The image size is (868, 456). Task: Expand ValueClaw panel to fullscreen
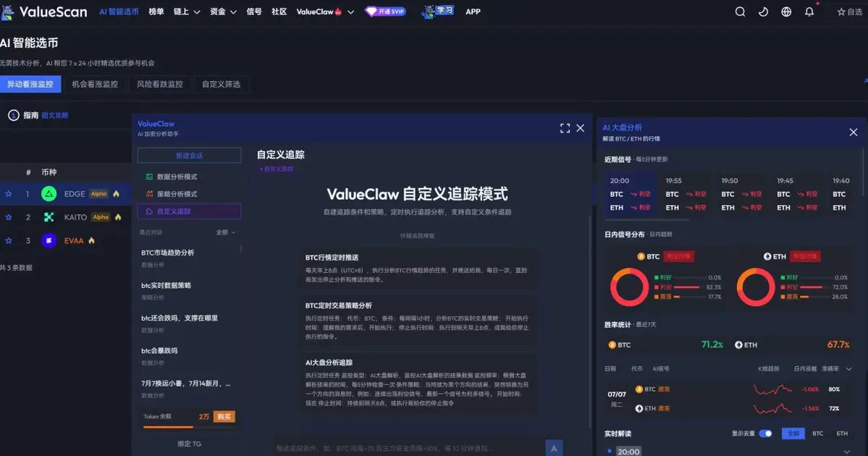[565, 128]
